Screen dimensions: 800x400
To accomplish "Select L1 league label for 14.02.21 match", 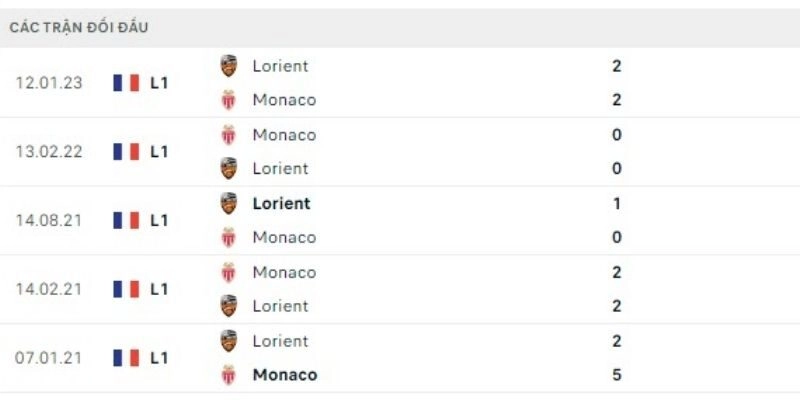I will click(159, 289).
